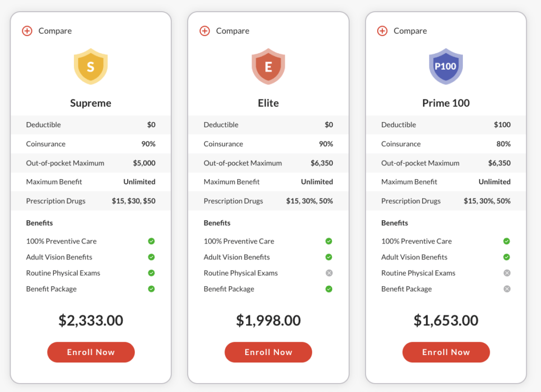Click Supreme's Adult Vision Benefits green check
Viewport: 541px width, 392px height.
152,257
